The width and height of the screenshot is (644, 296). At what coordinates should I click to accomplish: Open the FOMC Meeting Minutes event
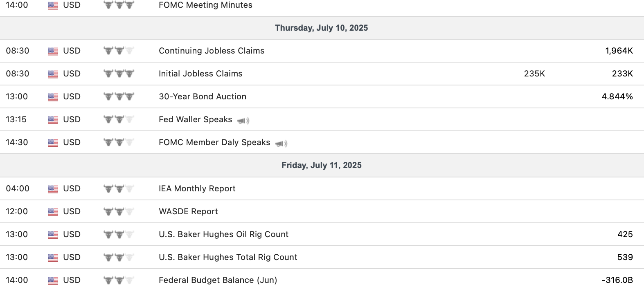point(205,5)
